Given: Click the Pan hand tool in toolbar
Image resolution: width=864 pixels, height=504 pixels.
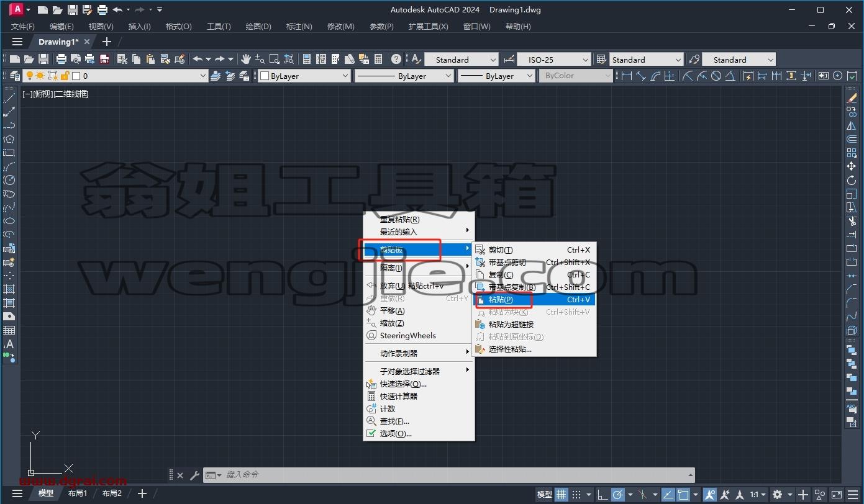Looking at the screenshot, I should 246,60.
